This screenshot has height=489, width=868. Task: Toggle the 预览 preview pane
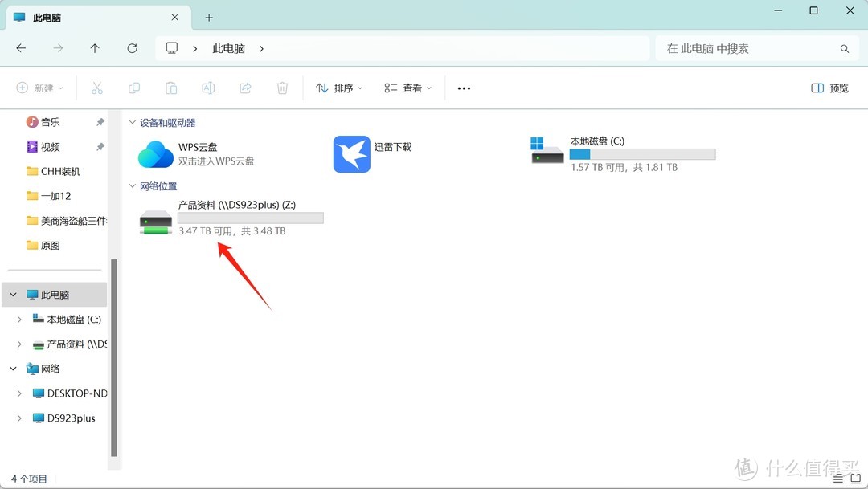[x=829, y=88]
